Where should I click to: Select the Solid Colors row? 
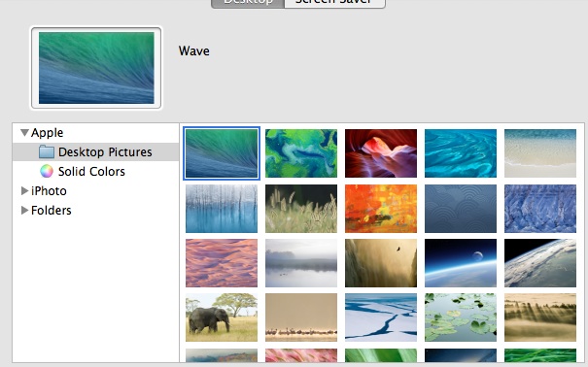(95, 171)
